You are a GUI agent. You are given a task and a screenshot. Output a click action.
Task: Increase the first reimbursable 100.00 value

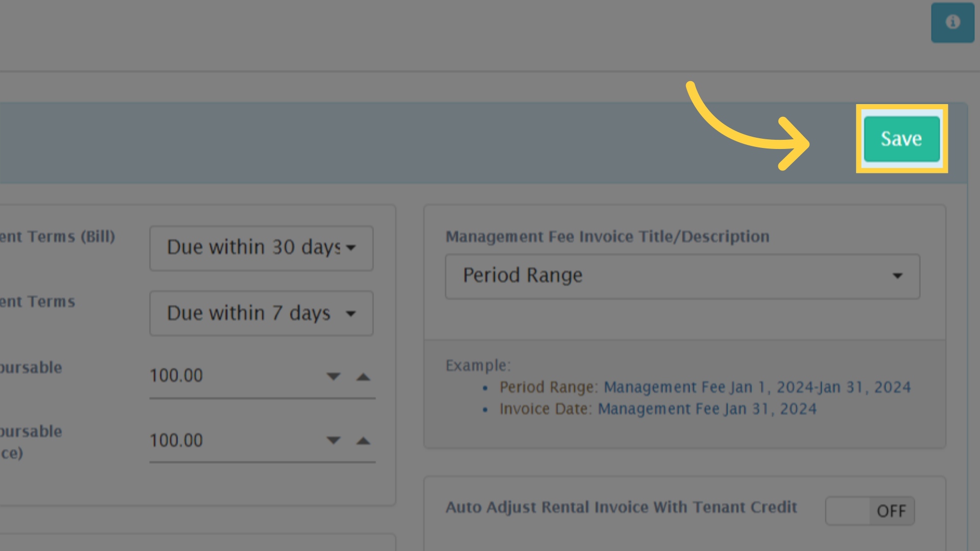[x=363, y=377]
